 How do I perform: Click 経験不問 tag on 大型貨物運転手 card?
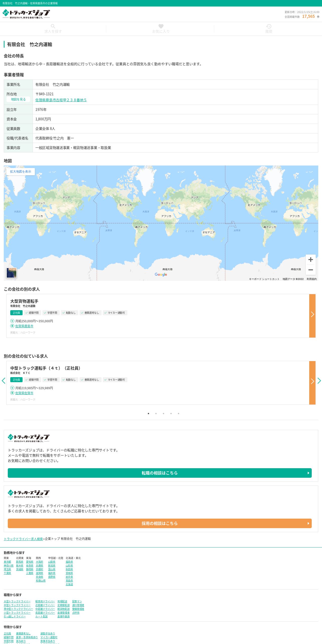point(33,313)
